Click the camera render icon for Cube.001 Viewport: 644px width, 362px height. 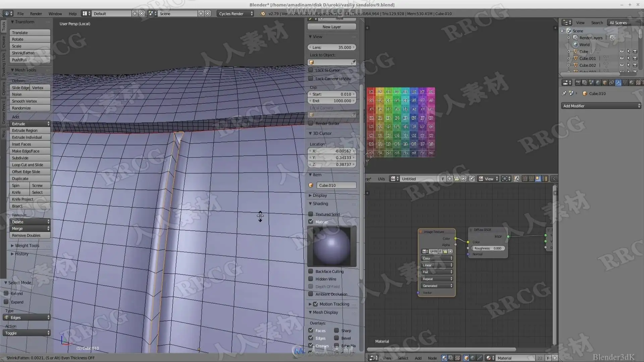(x=635, y=58)
